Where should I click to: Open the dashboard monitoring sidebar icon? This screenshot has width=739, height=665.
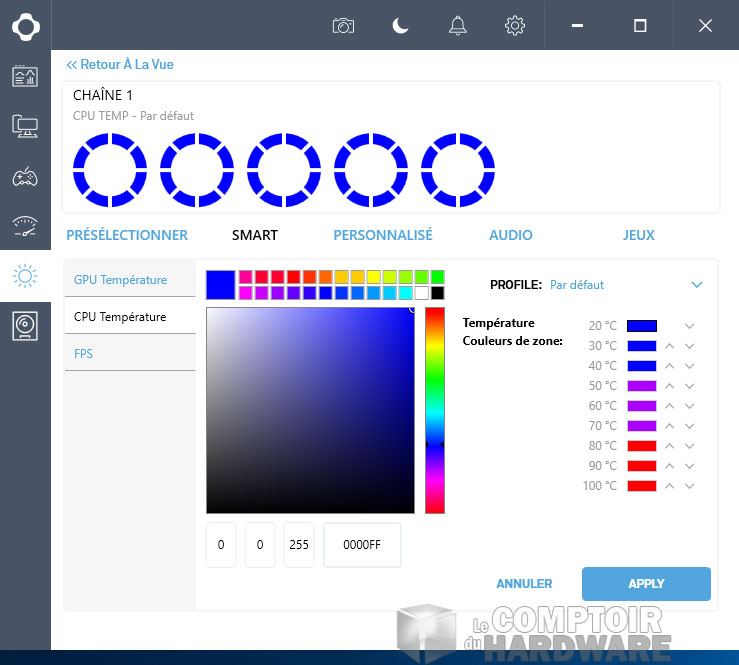(25, 76)
